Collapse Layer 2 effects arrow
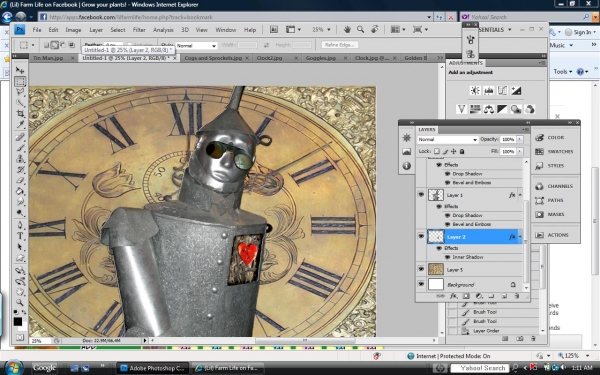 520,237
